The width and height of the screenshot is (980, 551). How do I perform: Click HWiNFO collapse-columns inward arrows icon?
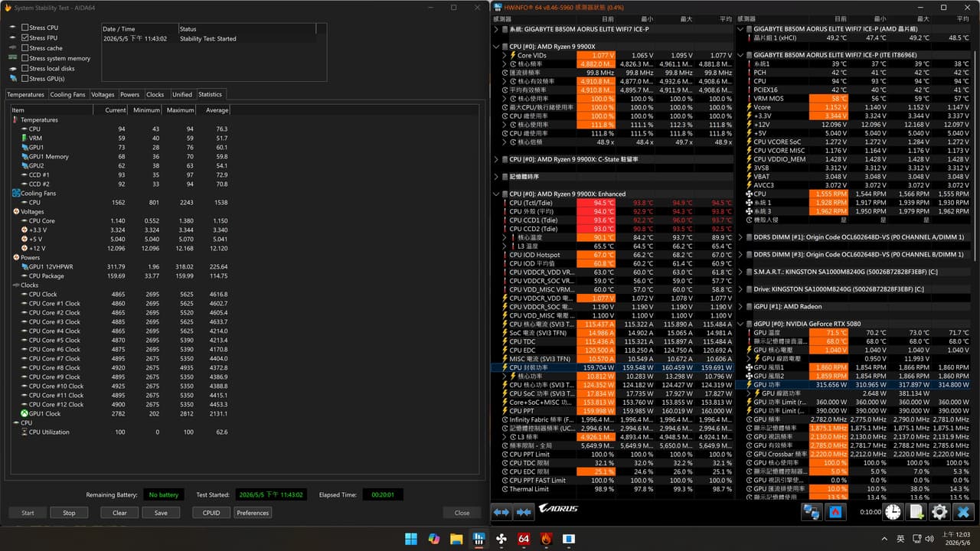tap(524, 512)
